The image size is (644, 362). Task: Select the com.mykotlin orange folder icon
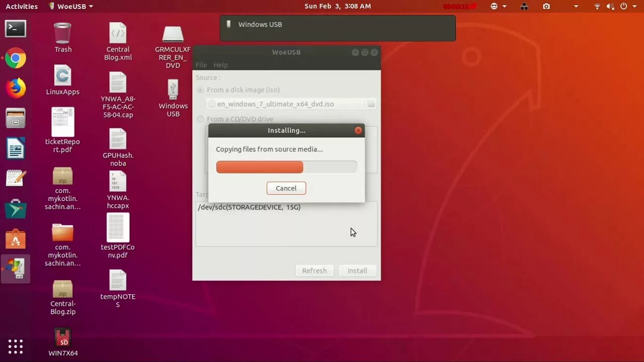[63, 245]
